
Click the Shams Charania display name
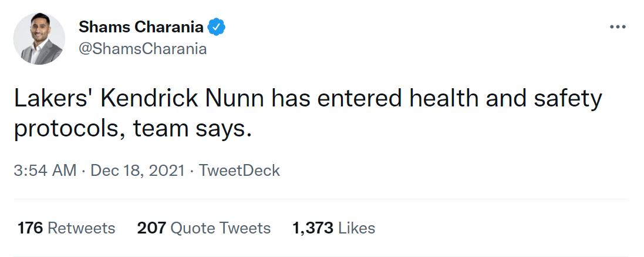(x=141, y=27)
